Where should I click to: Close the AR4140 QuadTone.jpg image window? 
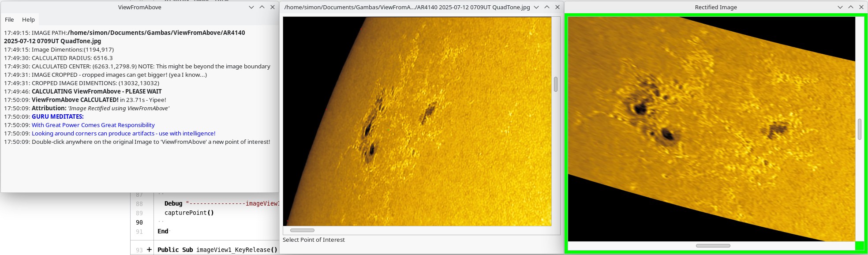(557, 7)
